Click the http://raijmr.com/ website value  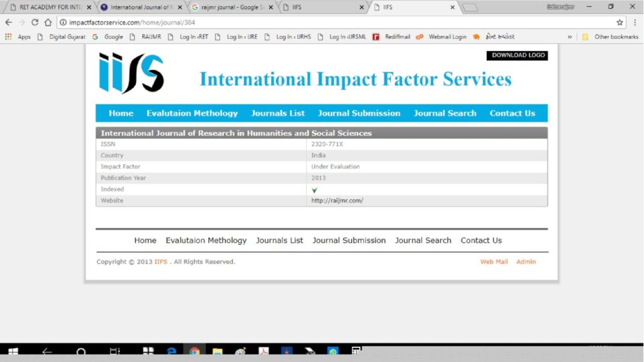pyautogui.click(x=337, y=201)
